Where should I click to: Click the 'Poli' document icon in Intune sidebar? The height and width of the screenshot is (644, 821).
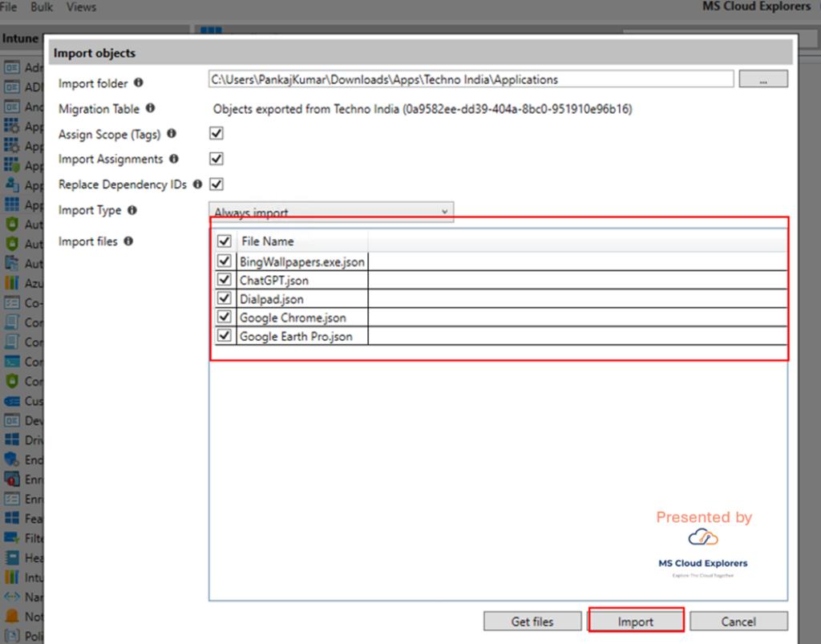[x=11, y=636]
